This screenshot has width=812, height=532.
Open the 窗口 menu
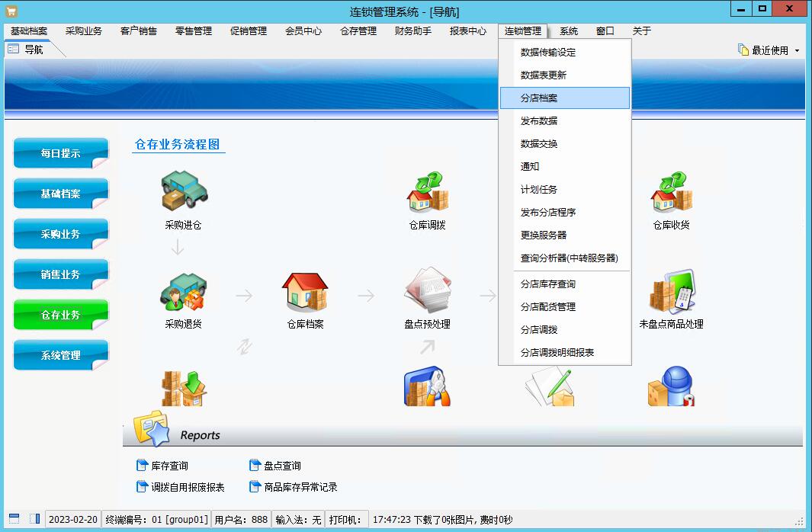pyautogui.click(x=605, y=31)
